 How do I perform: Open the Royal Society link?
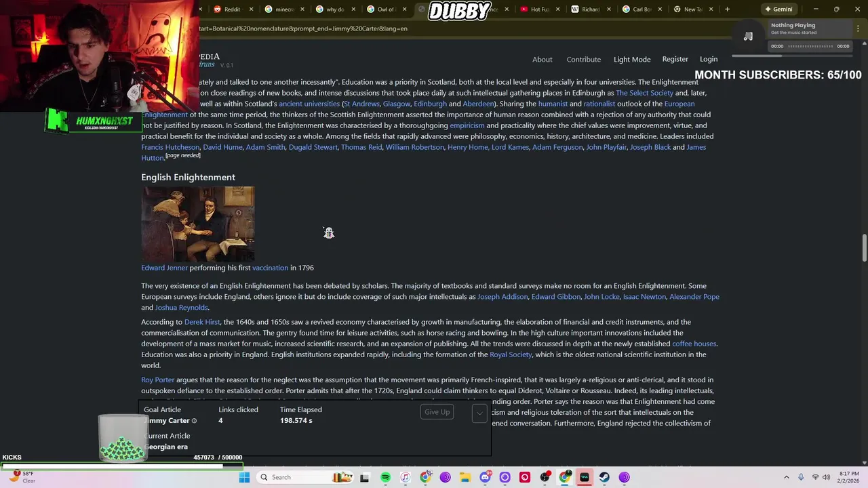511,354
